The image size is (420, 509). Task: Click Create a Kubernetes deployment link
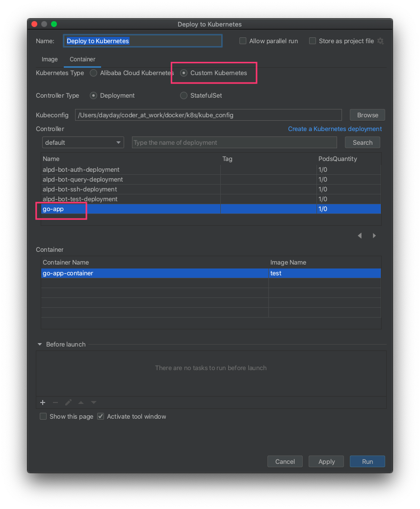(x=335, y=129)
